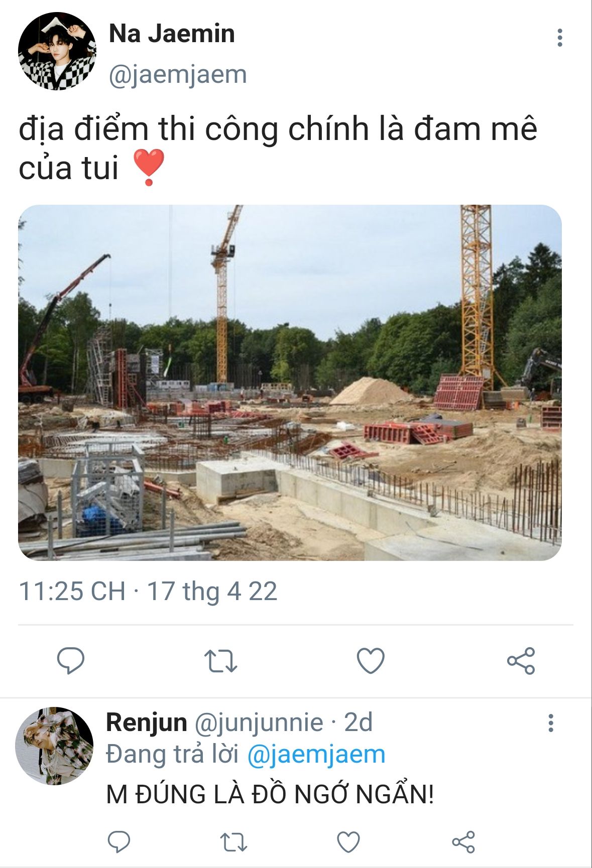Viewport: 592px width, 868px height.
Task: Open more options for Na Jaemin's tweet
Action: [x=559, y=38]
